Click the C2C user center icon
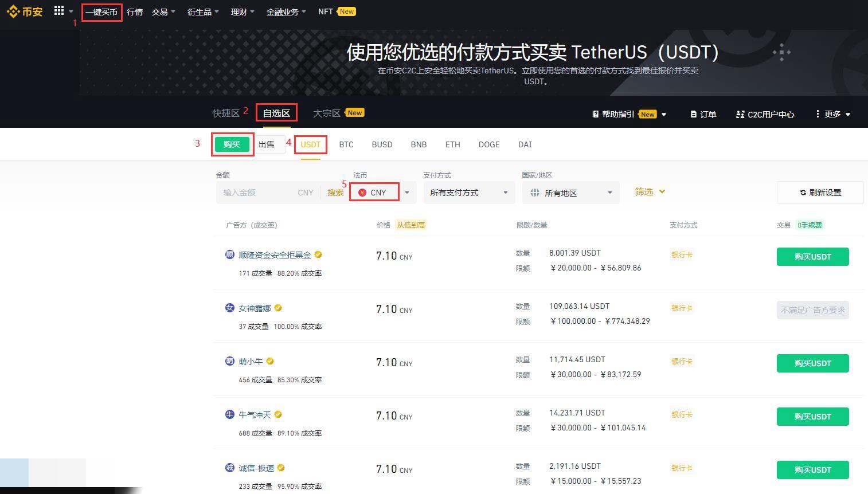The width and height of the screenshot is (868, 494). [x=740, y=114]
